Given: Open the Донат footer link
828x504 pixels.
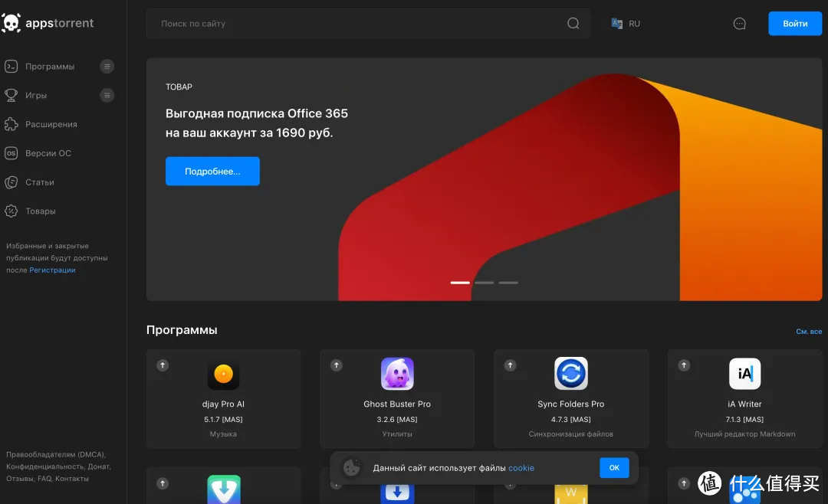Looking at the screenshot, I should 99,466.
